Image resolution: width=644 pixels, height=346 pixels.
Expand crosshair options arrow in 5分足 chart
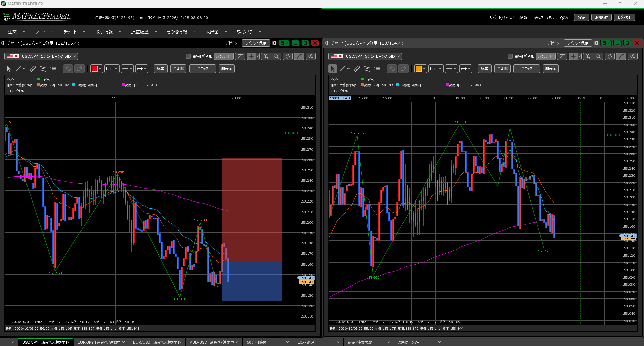coord(580,56)
